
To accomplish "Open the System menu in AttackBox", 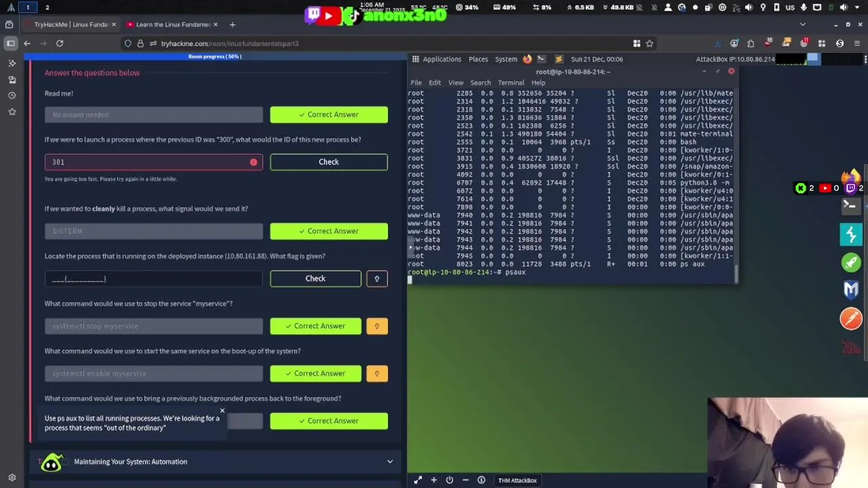I will click(x=506, y=59).
